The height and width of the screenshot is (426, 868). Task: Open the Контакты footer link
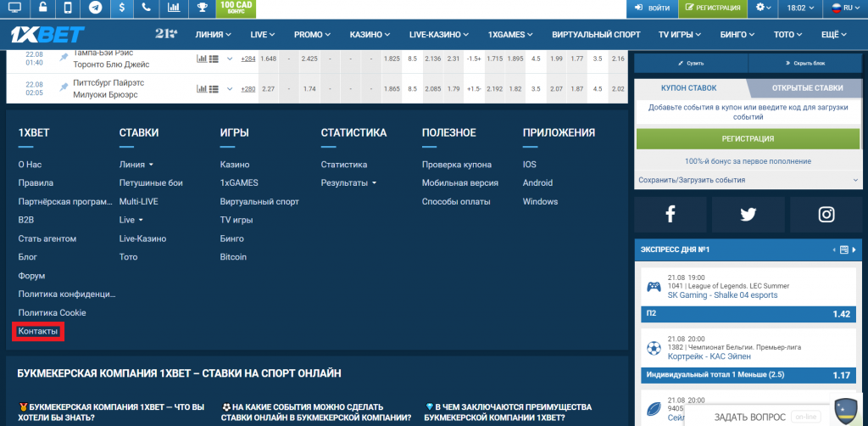click(x=37, y=331)
